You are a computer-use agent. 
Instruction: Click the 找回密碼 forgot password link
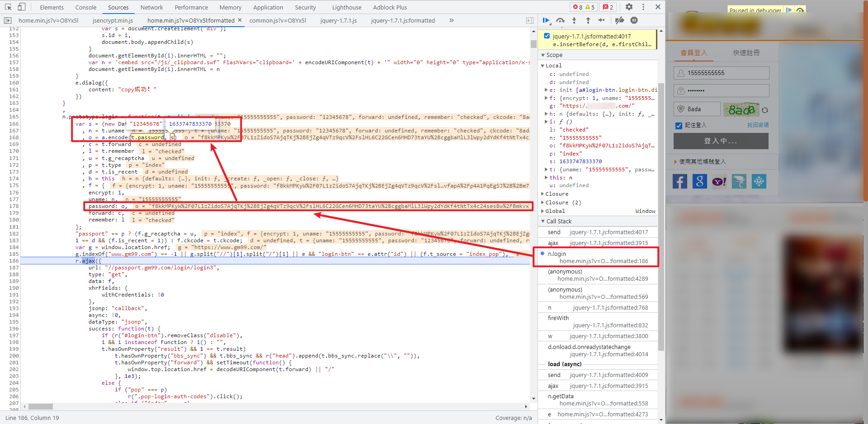pos(758,125)
